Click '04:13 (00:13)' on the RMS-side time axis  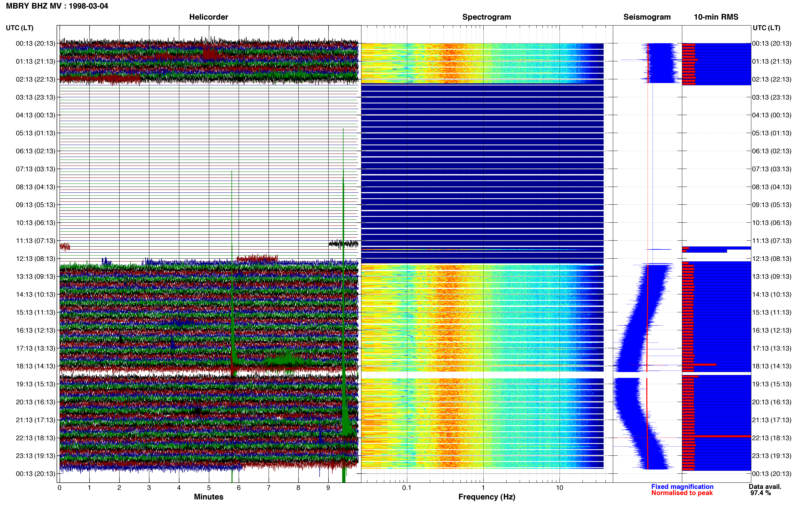[x=772, y=115]
